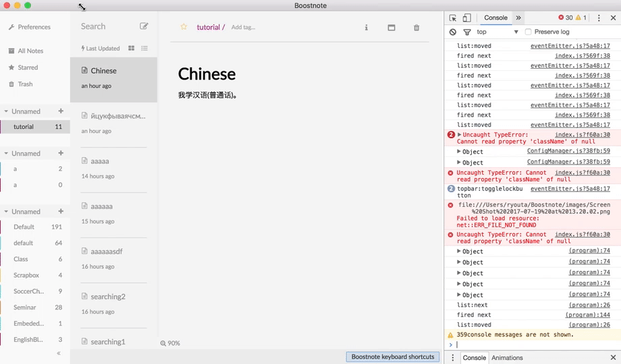Add folder to third Unnamed storage
The width and height of the screenshot is (621, 364).
(61, 211)
